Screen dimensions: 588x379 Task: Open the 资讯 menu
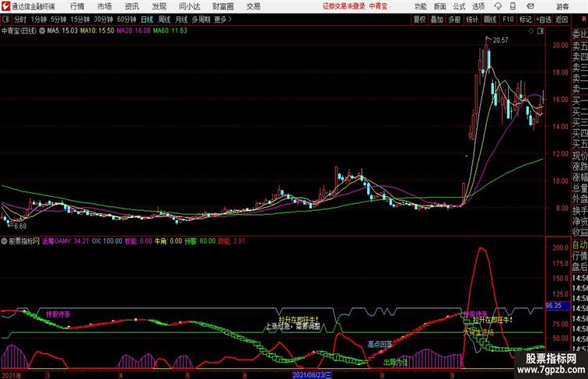(131, 6)
